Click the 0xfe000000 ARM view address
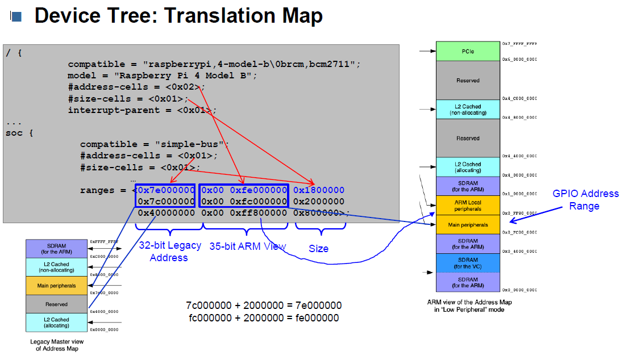Viewport: 628px width, 364px height. pos(259,190)
